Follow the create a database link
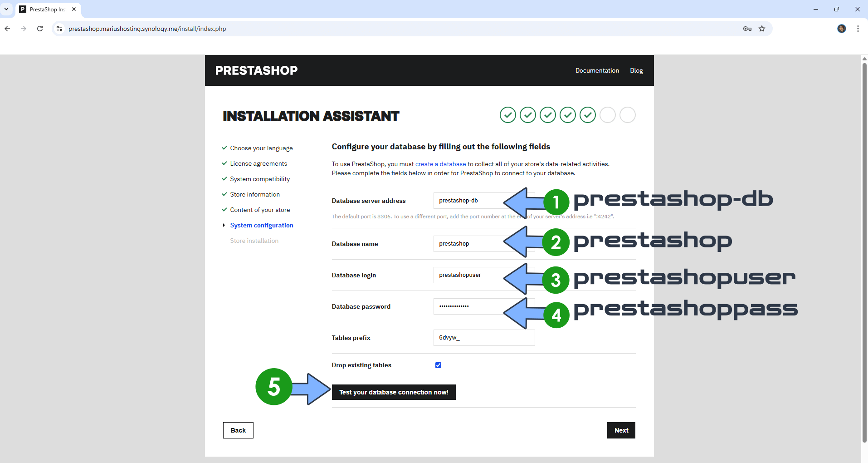This screenshot has height=463, width=868. [x=440, y=164]
